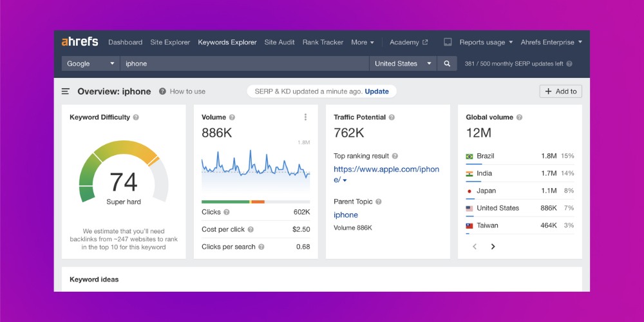This screenshot has height=322, width=644.
Task: Click the Volume help icon
Action: 232,117
